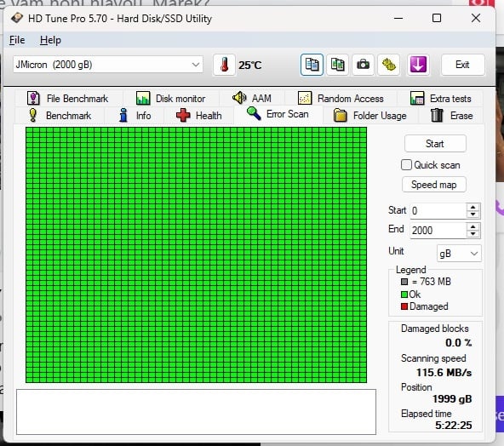Maximize the HD Tune Pro window
Screen dimensions: 504x446
(x=437, y=18)
